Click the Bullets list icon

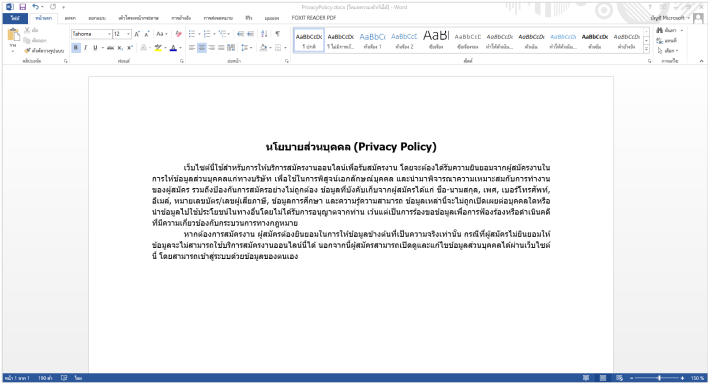coord(192,34)
